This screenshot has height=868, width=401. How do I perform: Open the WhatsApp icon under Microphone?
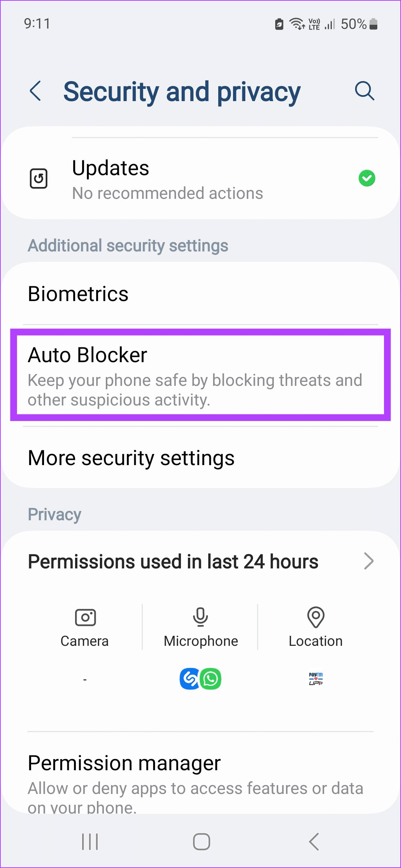pos(210,679)
